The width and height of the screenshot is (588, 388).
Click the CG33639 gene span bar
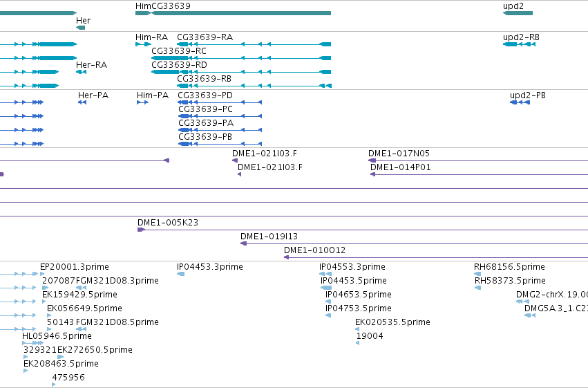240,13
